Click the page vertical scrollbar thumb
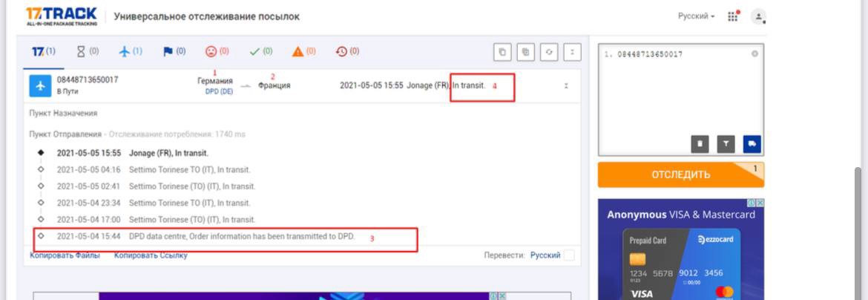 860,223
